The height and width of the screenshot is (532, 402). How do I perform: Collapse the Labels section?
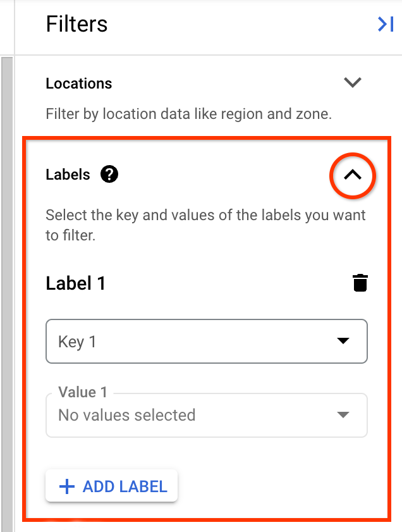pos(352,176)
